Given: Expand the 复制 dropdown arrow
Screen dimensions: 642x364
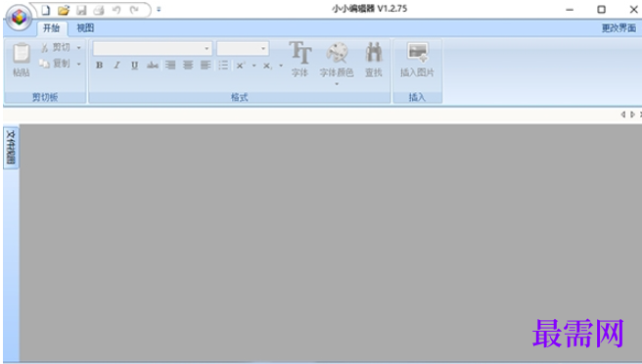Looking at the screenshot, I should tap(79, 64).
